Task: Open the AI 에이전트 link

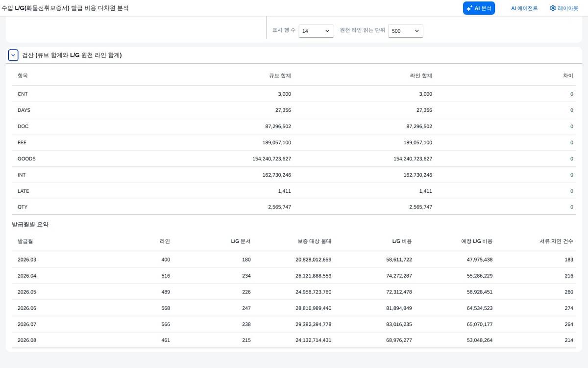Action: point(524,8)
